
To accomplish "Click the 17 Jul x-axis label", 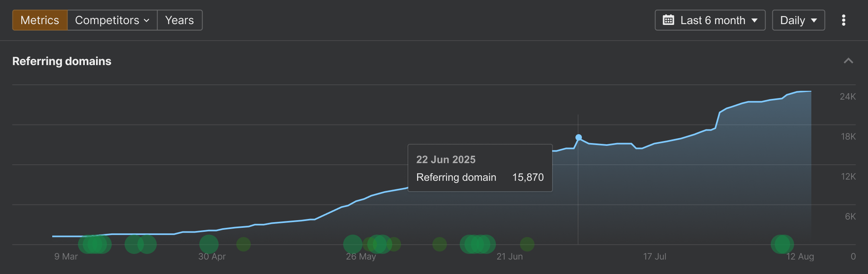I will point(655,256).
